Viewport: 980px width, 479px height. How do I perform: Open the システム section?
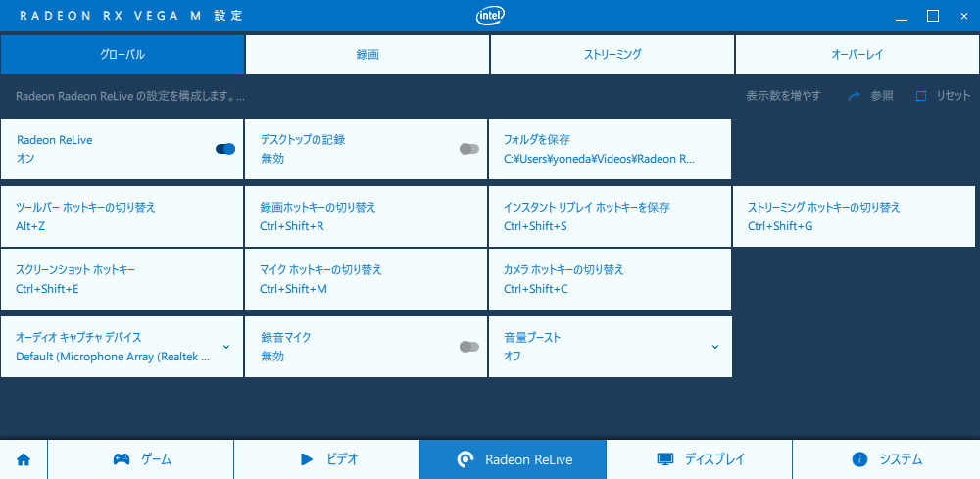tap(886, 459)
